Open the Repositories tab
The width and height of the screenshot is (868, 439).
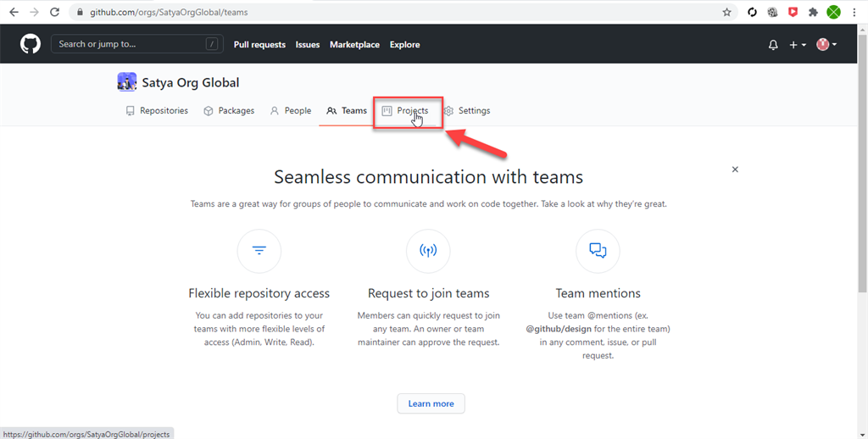tap(157, 111)
